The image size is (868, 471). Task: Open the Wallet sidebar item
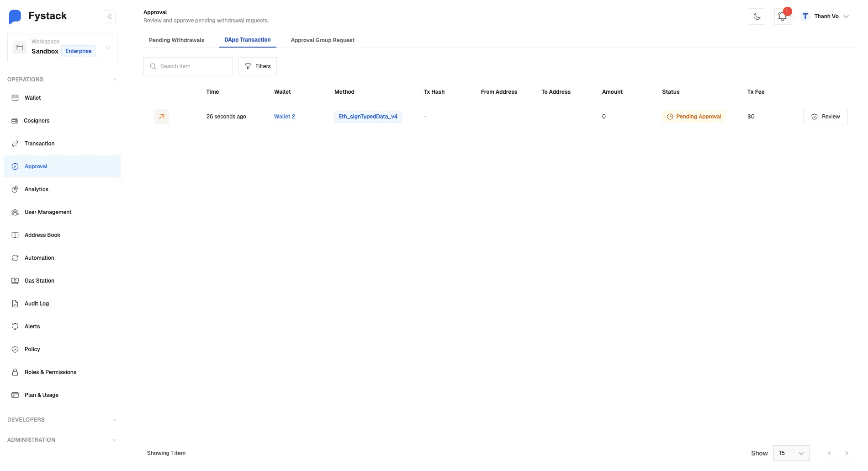click(x=62, y=98)
